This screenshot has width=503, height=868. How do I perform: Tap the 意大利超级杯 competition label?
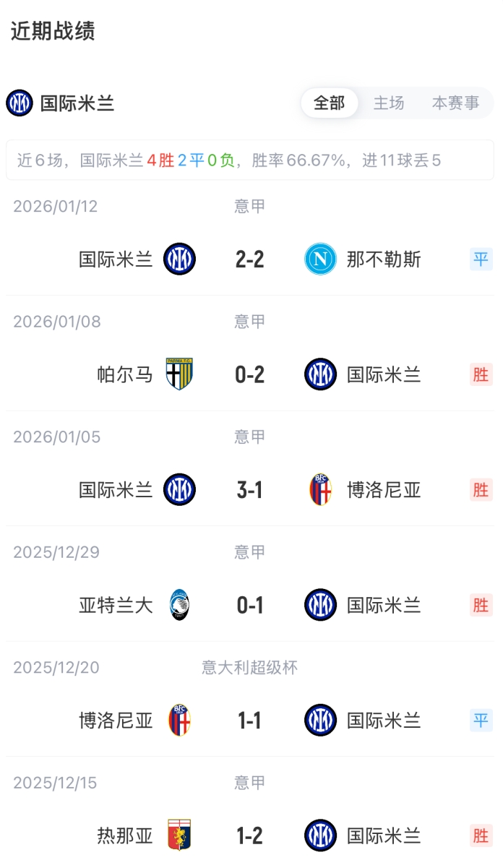[x=249, y=667]
